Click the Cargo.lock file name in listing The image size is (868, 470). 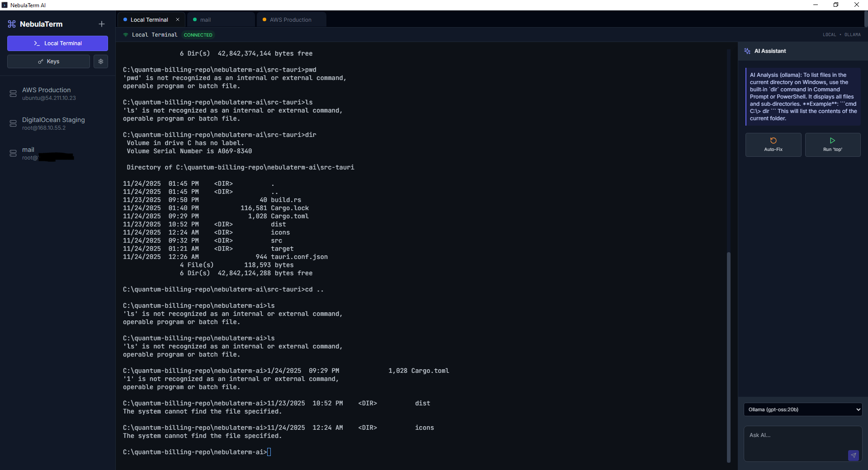pos(290,208)
